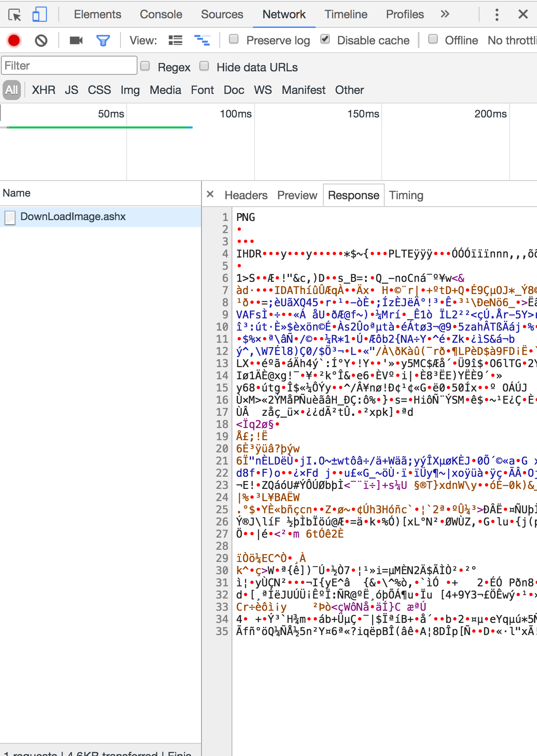Click the IHDR text on response line 4

pos(249,254)
